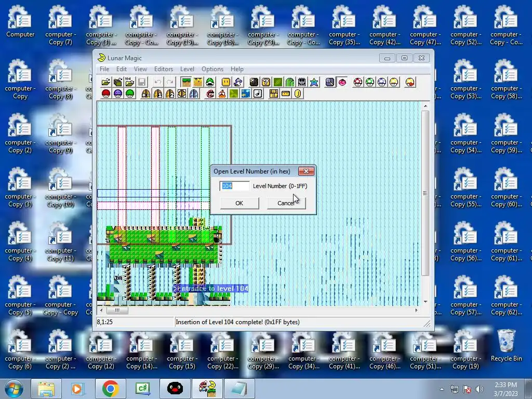
Task: Open Google Chrome from the taskbar
Action: coord(110,389)
